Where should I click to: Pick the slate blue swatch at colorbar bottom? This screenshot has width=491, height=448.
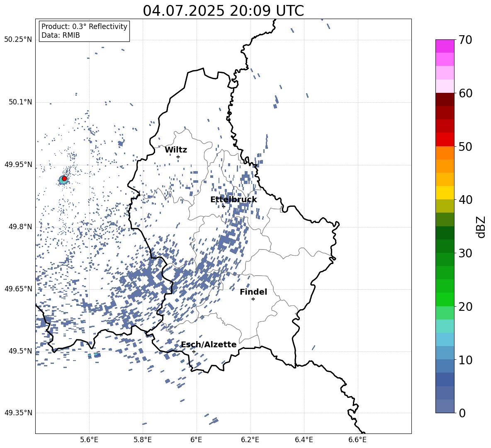point(445,406)
